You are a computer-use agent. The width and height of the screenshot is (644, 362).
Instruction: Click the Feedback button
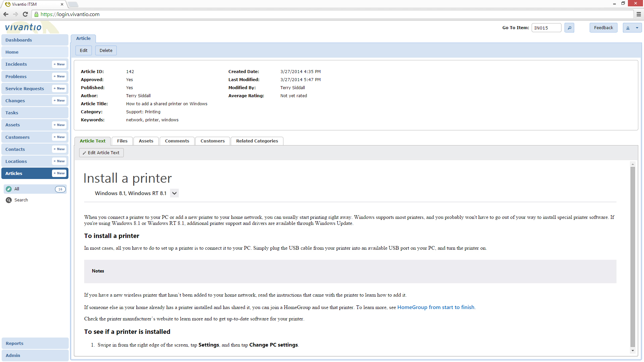point(603,28)
